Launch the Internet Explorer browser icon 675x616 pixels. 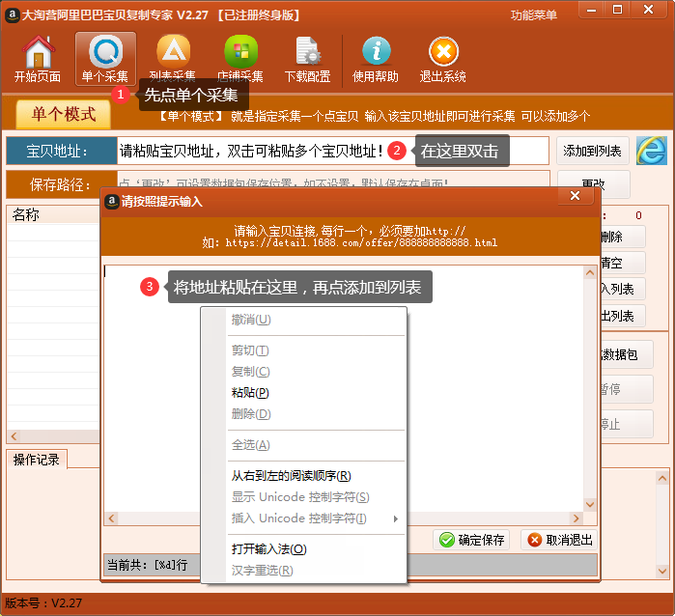(651, 151)
